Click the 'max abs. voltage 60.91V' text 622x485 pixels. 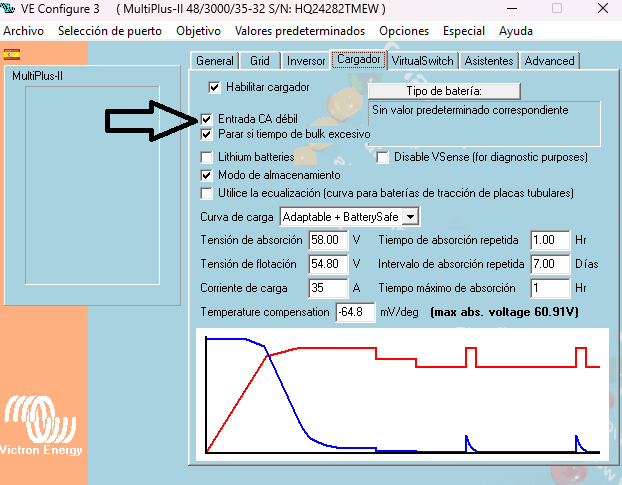(504, 312)
